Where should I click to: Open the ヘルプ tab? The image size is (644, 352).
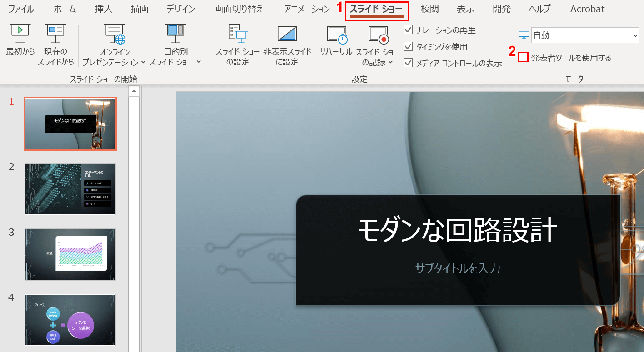click(x=540, y=9)
